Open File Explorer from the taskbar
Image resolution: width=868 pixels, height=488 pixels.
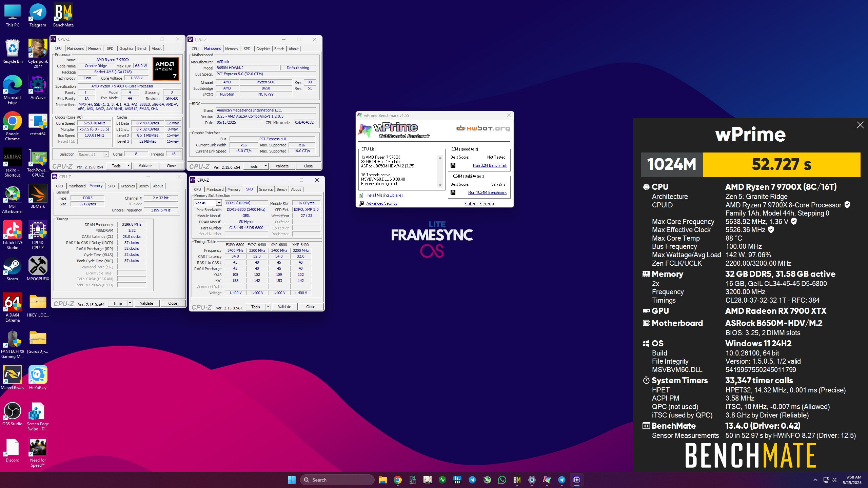[x=383, y=480]
